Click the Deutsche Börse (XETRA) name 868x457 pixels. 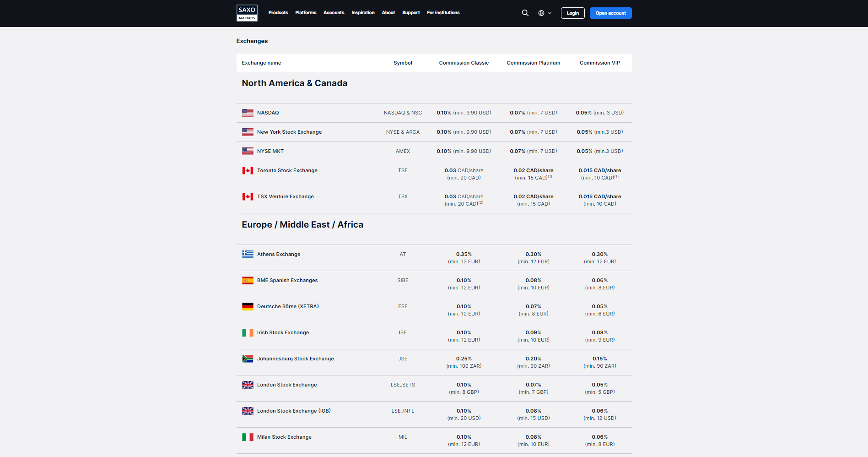(x=288, y=306)
